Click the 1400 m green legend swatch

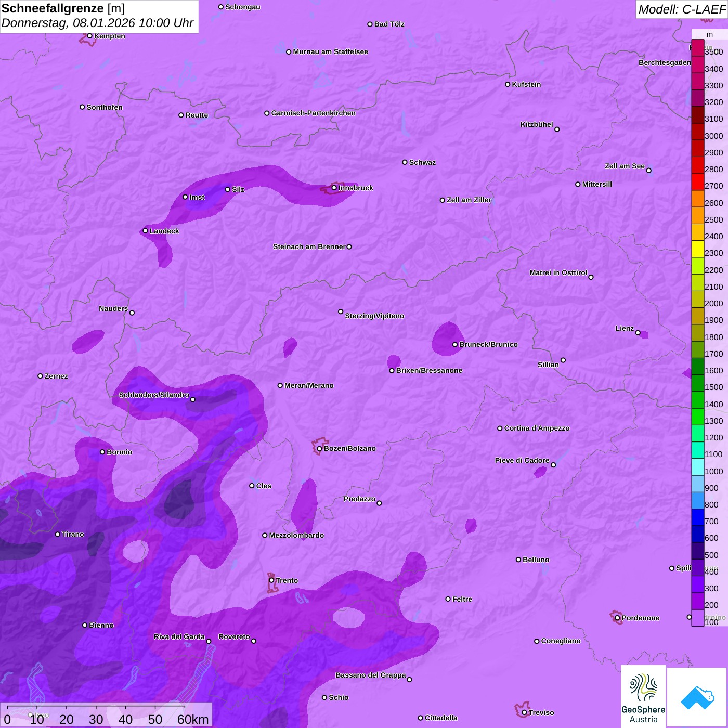698,399
